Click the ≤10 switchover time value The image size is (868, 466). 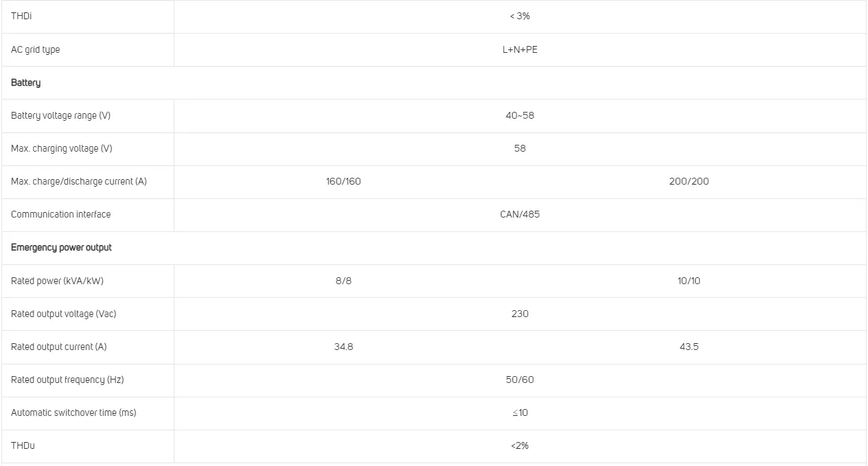coord(520,412)
